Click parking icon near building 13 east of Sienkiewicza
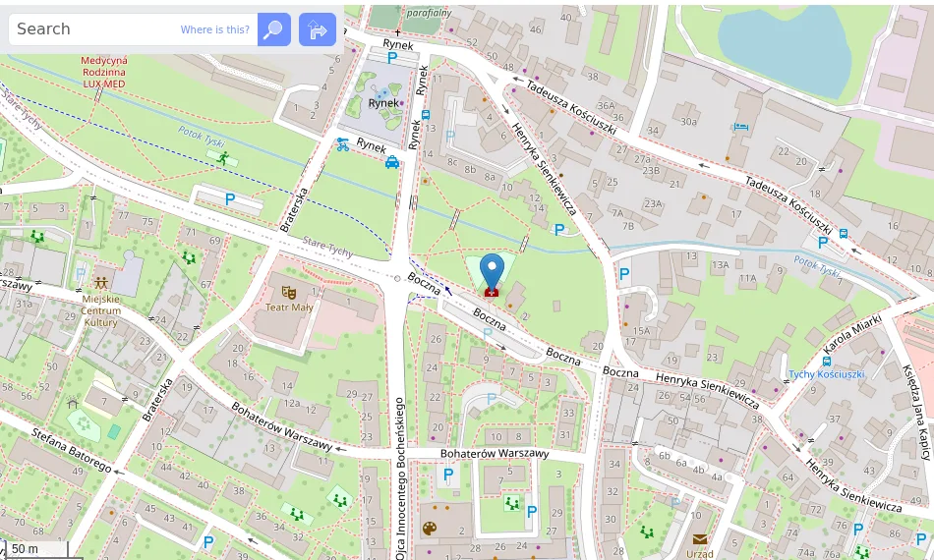 (624, 274)
